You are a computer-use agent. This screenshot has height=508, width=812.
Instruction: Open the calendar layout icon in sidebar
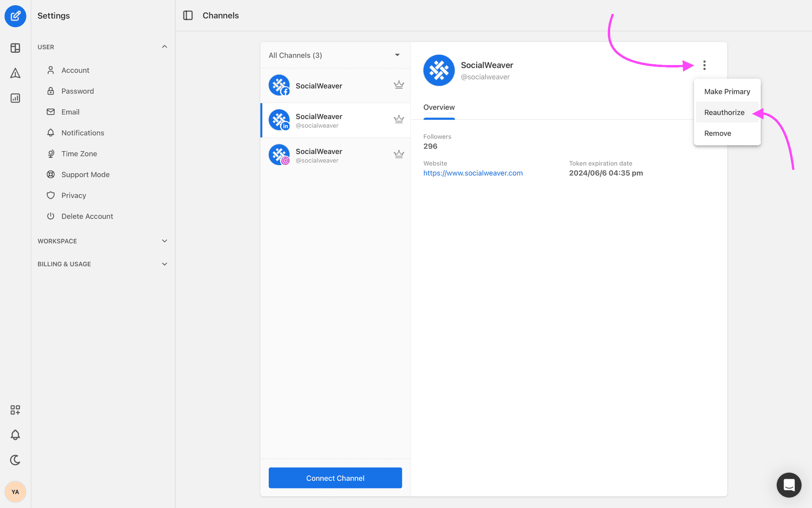coord(15,48)
